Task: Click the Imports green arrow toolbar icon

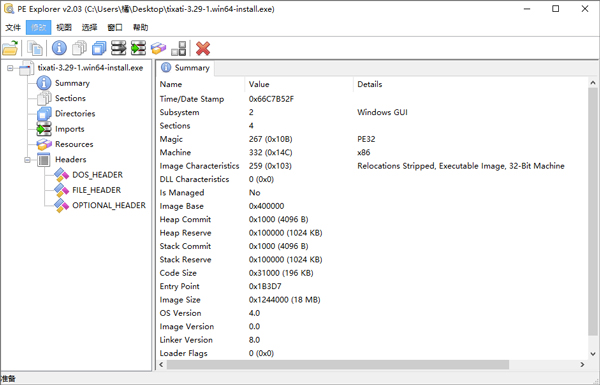Action: [x=139, y=48]
